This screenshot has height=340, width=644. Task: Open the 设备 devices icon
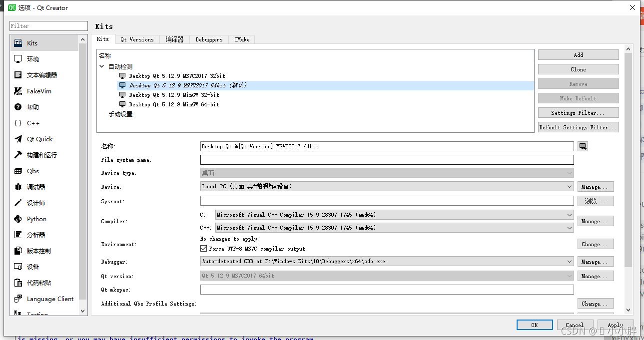[x=18, y=267]
